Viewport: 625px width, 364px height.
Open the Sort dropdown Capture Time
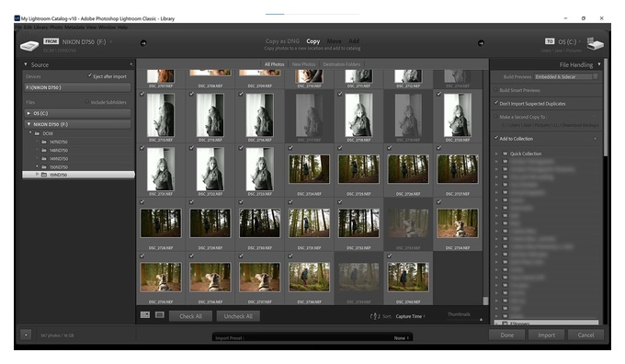410,316
